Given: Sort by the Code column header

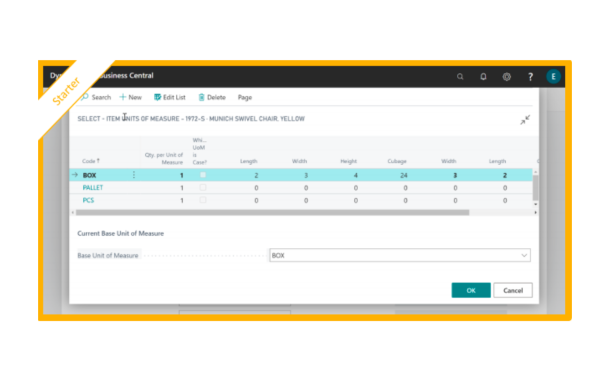Looking at the screenshot, I should pyautogui.click(x=91, y=161).
